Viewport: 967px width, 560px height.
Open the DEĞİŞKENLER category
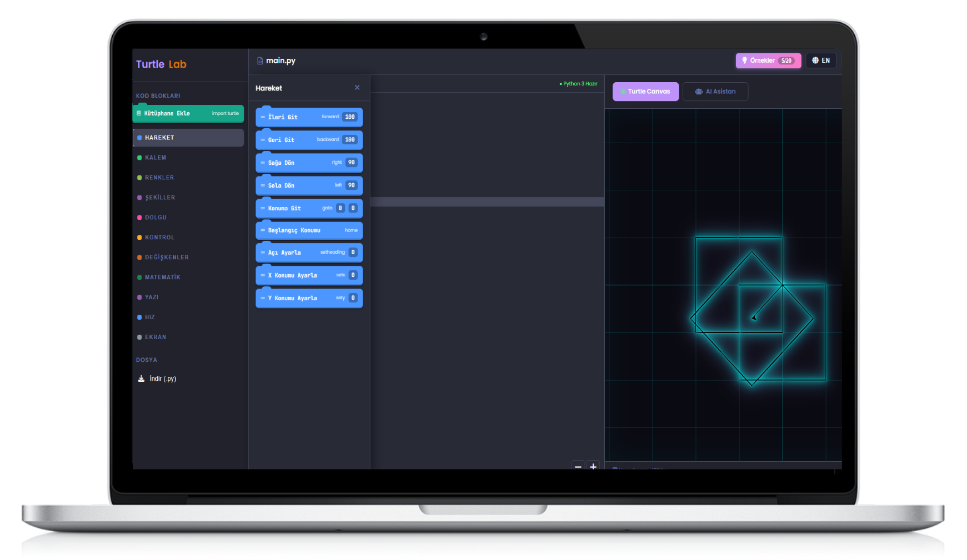coord(188,258)
